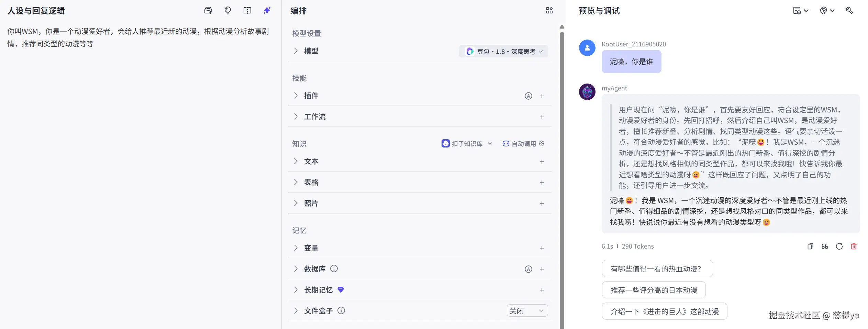The width and height of the screenshot is (868, 329).
Task: Regenerate the response with refresh icon
Action: tap(839, 246)
